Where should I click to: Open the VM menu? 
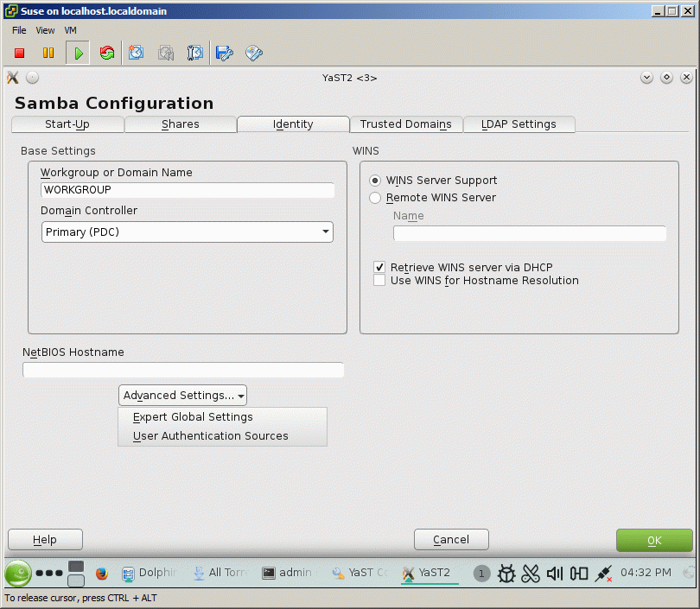[x=71, y=30]
